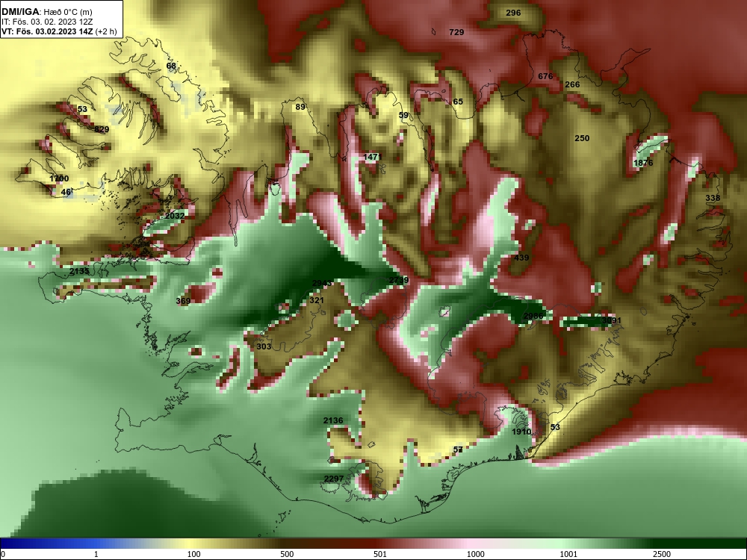Click the 2135 map value
Viewport: 747px width, 560px height.
click(79, 271)
